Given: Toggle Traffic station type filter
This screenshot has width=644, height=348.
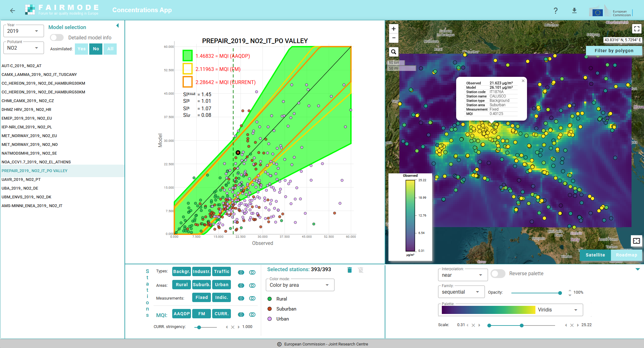Looking at the screenshot, I should 222,271.
